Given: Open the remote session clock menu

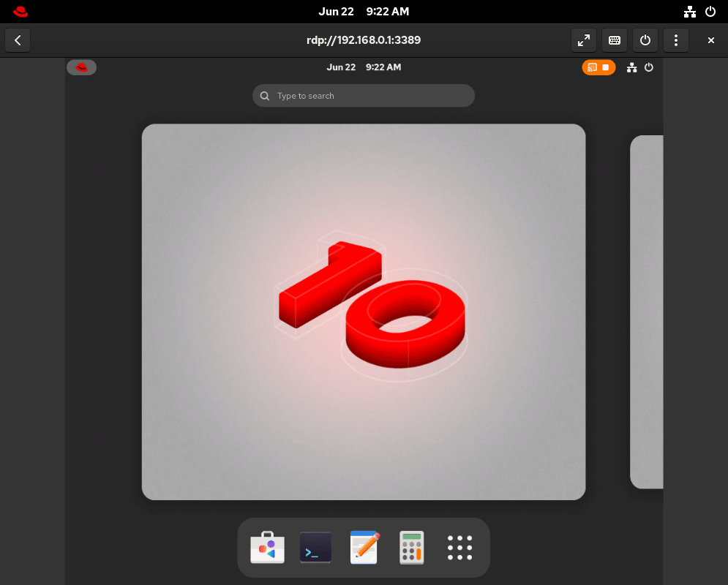Looking at the screenshot, I should coord(364,67).
